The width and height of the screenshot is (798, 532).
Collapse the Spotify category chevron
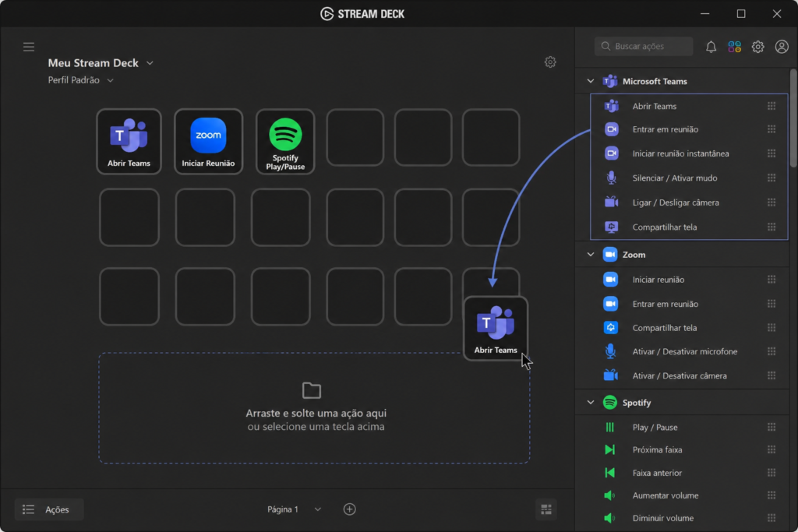coord(591,402)
